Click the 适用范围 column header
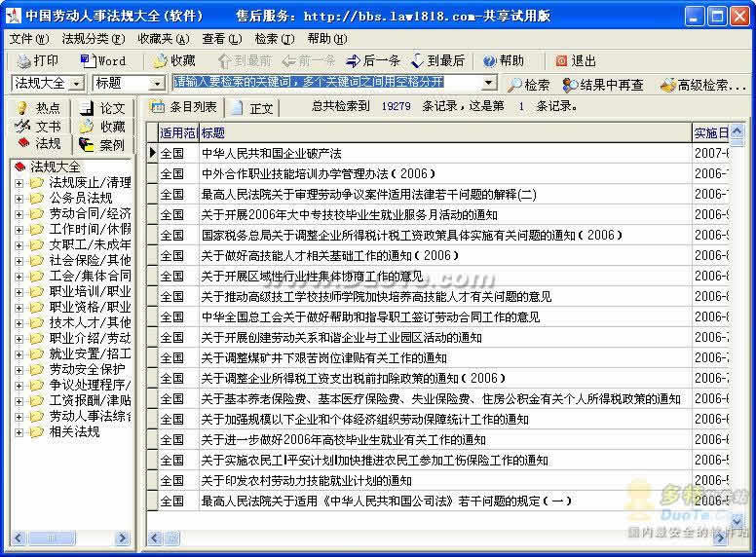756x557 pixels. 178,132
